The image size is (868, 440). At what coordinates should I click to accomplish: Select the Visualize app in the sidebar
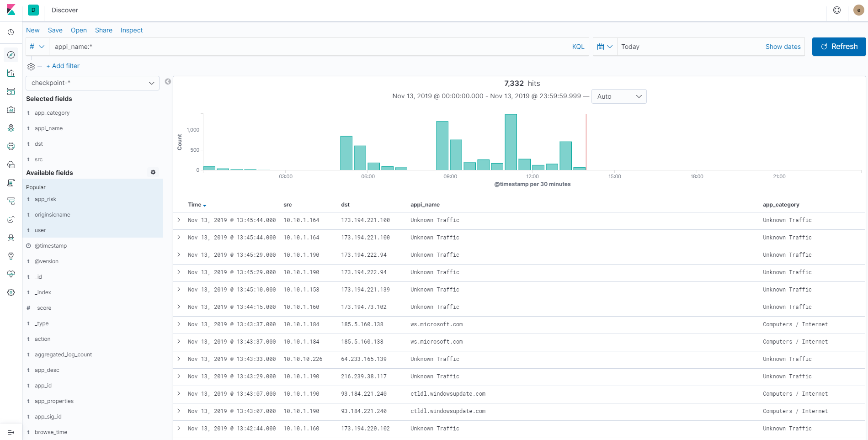11,73
